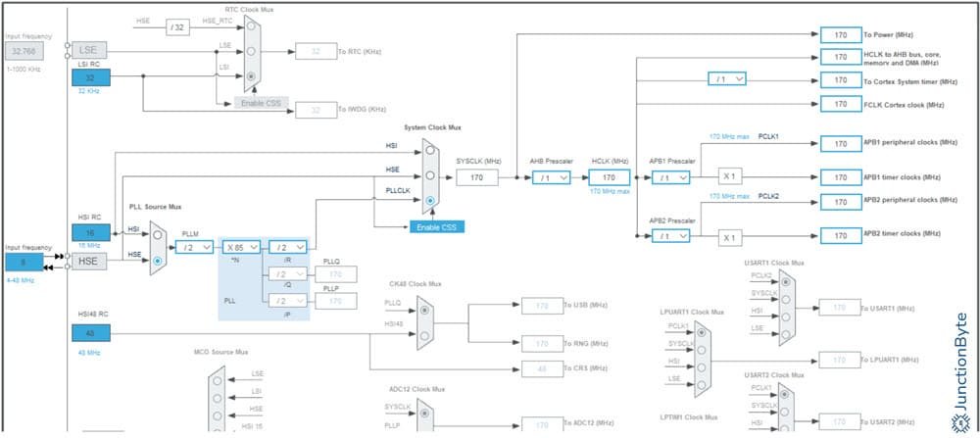Click the HCLK to AHB bus value box
This screenshot has width=980, height=438.
pyautogui.click(x=841, y=57)
